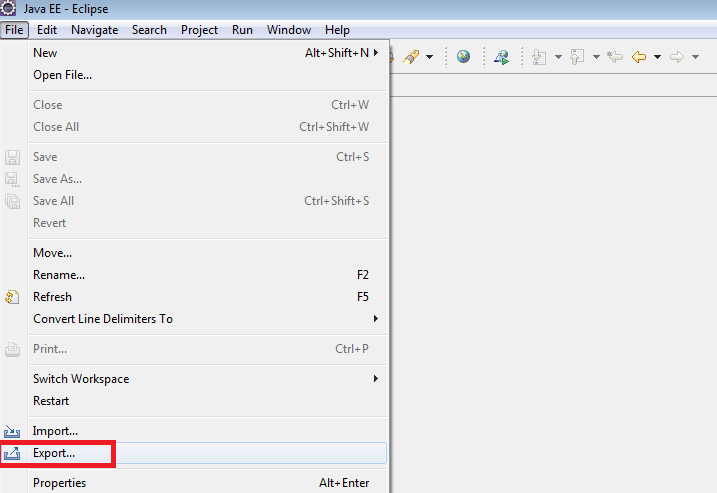The width and height of the screenshot is (717, 493).
Task: Open Properties from the File menu
Action: 208,483
